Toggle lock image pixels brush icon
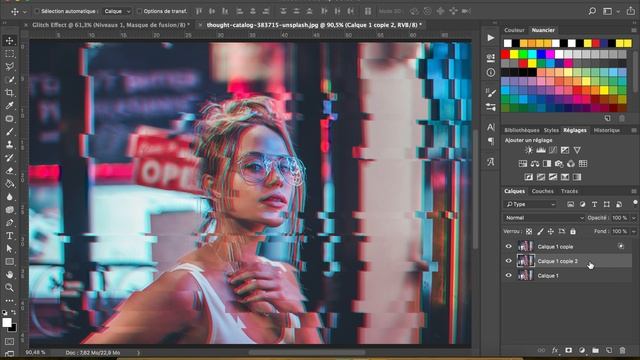Viewport: 640px width, 360px height. click(x=540, y=231)
